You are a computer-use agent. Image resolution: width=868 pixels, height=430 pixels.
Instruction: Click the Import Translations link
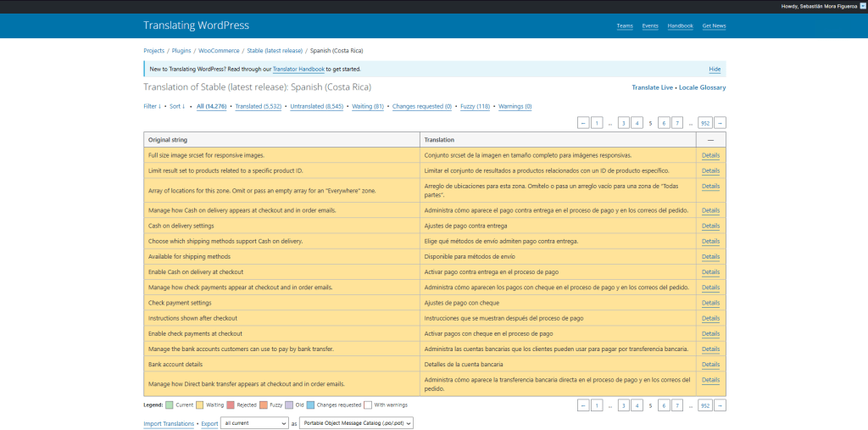169,423
